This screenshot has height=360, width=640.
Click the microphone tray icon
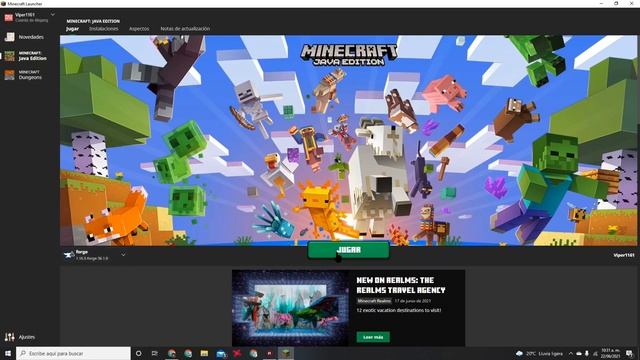click(x=587, y=353)
